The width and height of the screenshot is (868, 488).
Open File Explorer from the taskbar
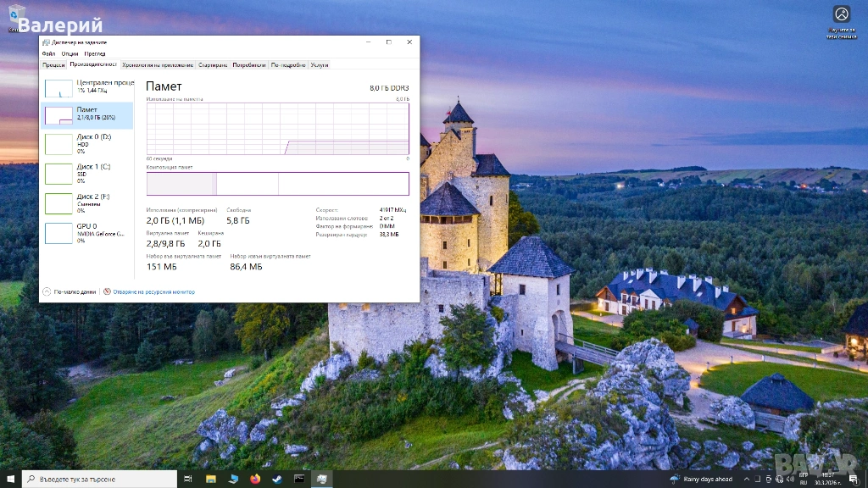tap(211, 479)
